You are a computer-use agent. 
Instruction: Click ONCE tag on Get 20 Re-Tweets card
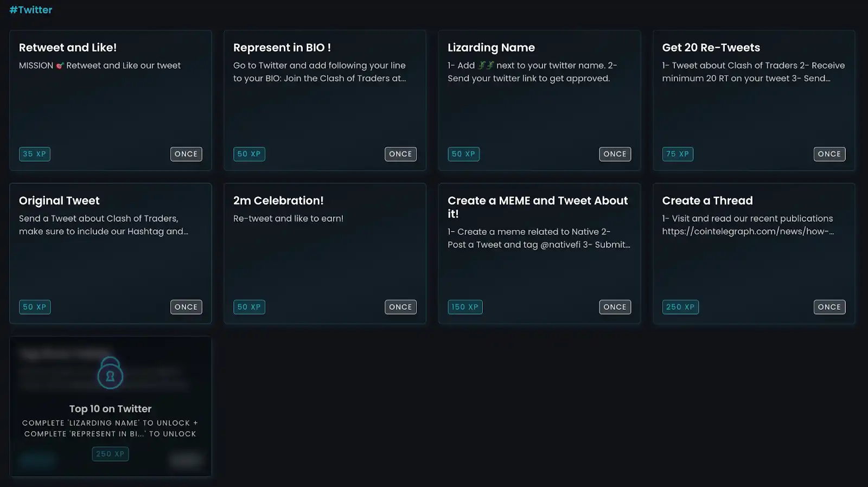coord(829,154)
